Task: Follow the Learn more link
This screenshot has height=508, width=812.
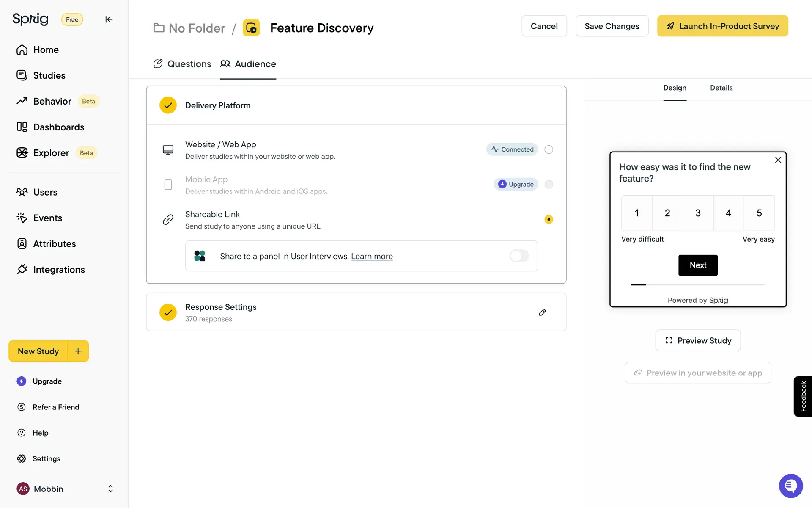Action: [372, 257]
